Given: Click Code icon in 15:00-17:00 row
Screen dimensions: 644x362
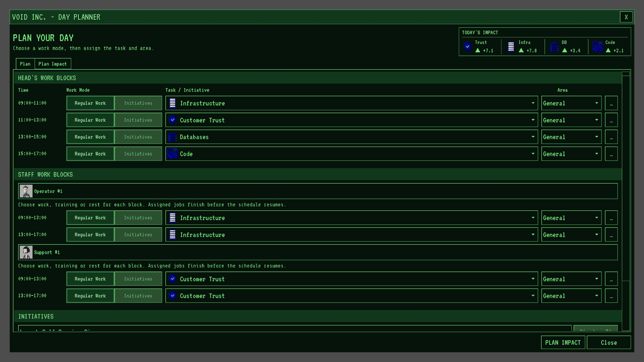Looking at the screenshot, I should pyautogui.click(x=173, y=154).
